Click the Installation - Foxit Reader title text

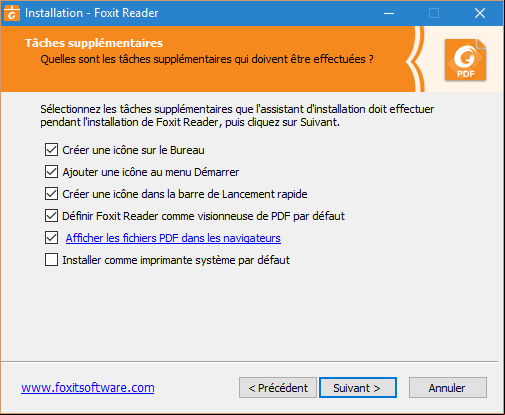click(92, 13)
